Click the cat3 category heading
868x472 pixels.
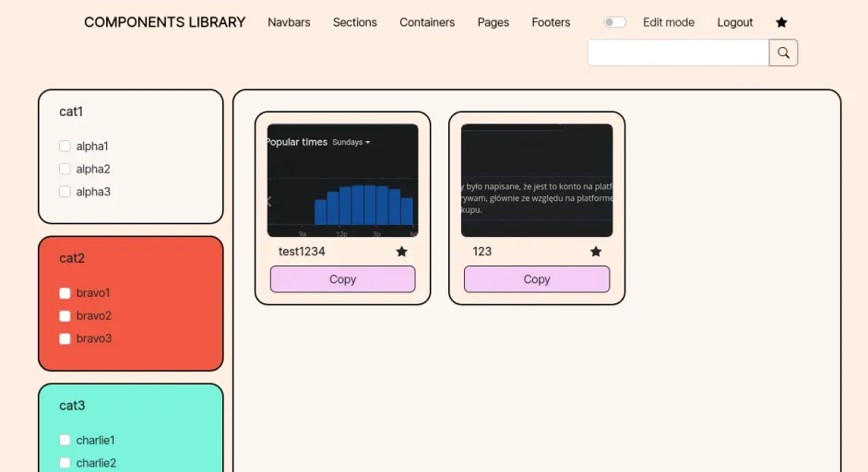72,405
